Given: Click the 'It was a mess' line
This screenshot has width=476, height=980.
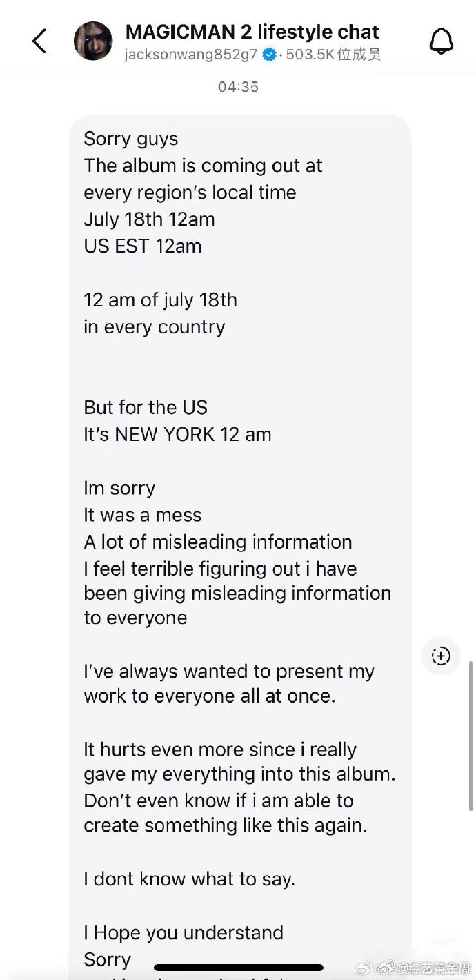Looking at the screenshot, I should tap(143, 516).
